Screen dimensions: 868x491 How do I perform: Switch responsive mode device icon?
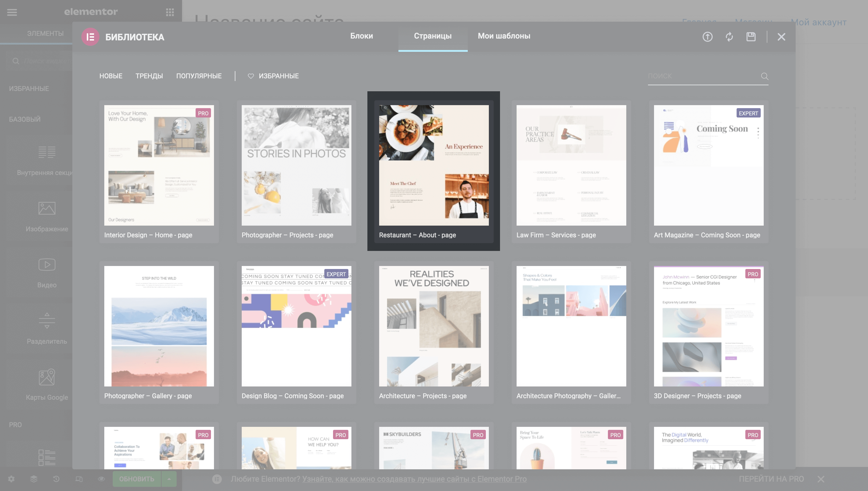coord(79,479)
